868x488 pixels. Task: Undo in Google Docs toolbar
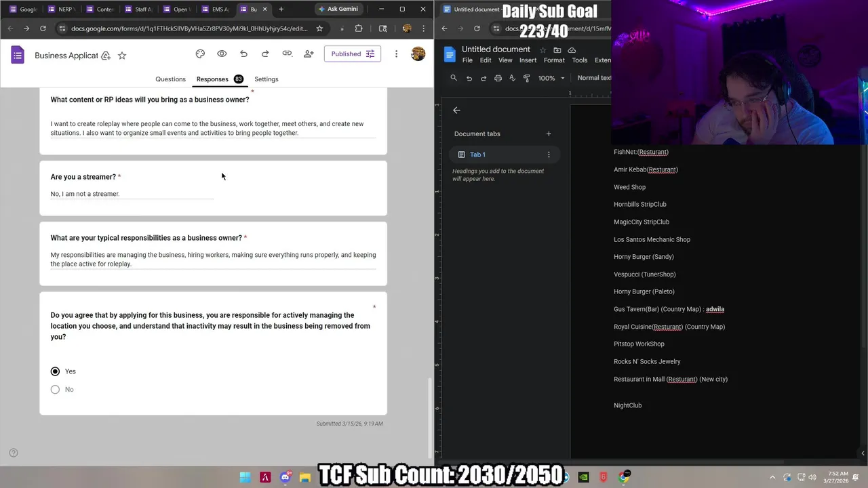point(469,78)
